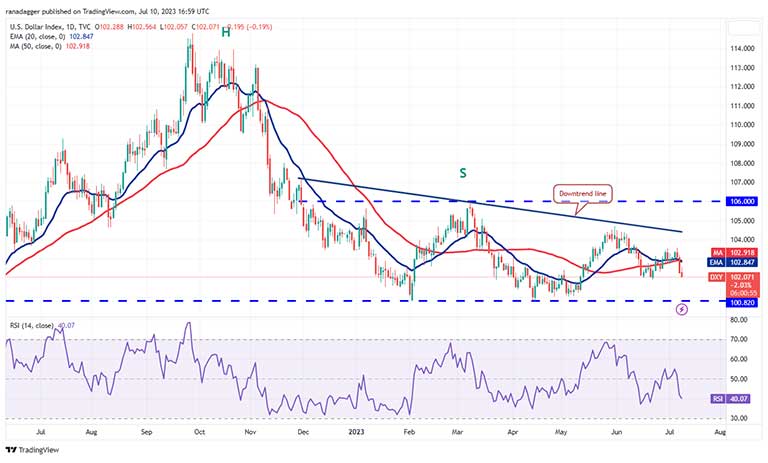Click the TradingView logo at bottom left

pos(32,450)
